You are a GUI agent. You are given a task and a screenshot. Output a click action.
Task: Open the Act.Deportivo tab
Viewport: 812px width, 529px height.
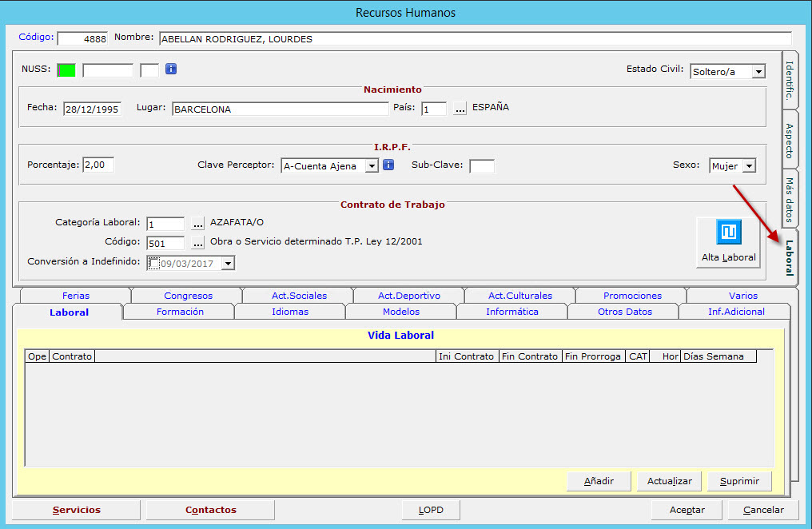[409, 296]
